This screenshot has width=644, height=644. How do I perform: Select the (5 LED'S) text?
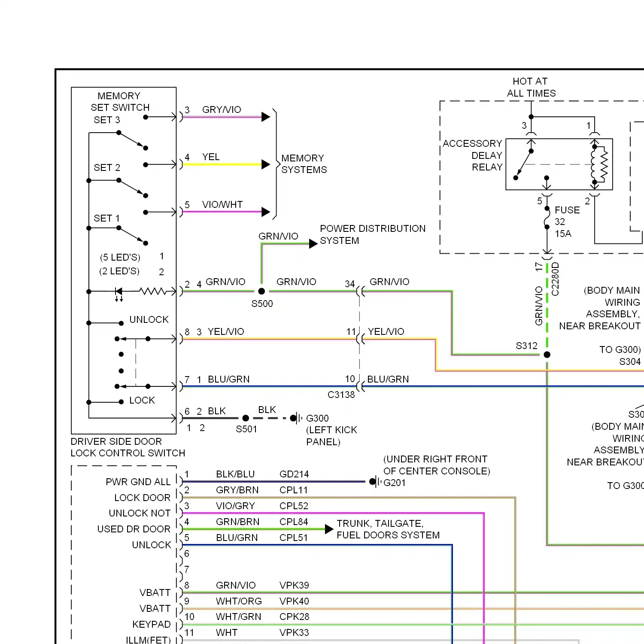tap(120, 257)
